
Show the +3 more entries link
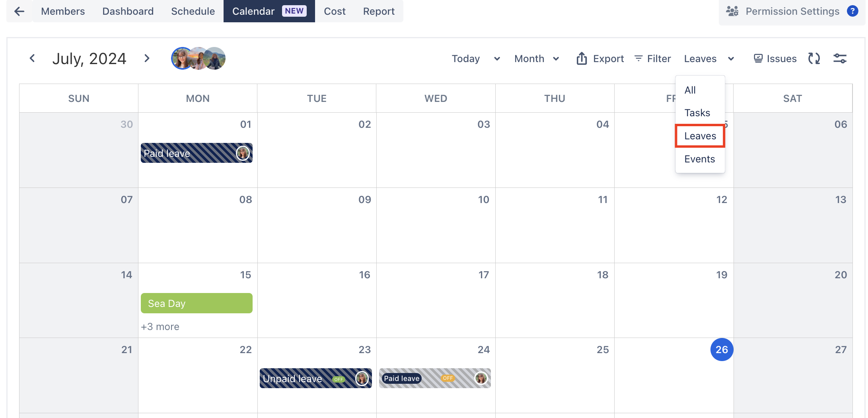(x=160, y=326)
